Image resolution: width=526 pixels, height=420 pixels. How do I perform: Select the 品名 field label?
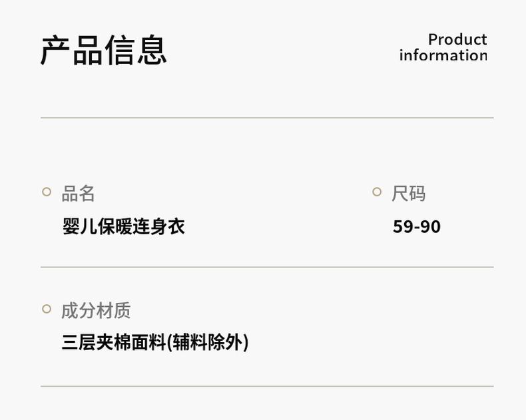79,194
